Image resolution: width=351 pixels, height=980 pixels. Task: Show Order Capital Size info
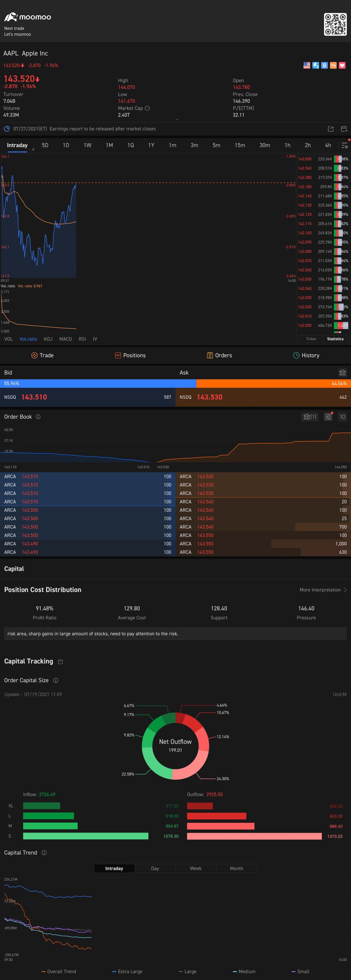(x=56, y=680)
